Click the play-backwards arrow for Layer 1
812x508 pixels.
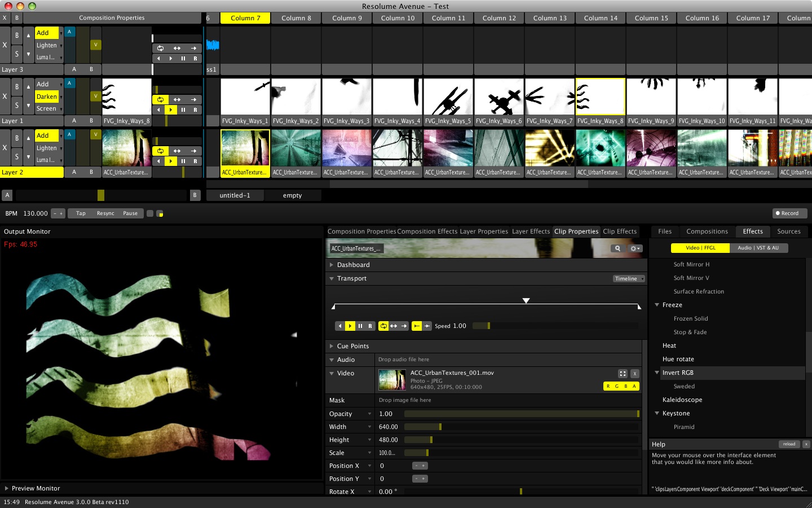[x=158, y=110]
